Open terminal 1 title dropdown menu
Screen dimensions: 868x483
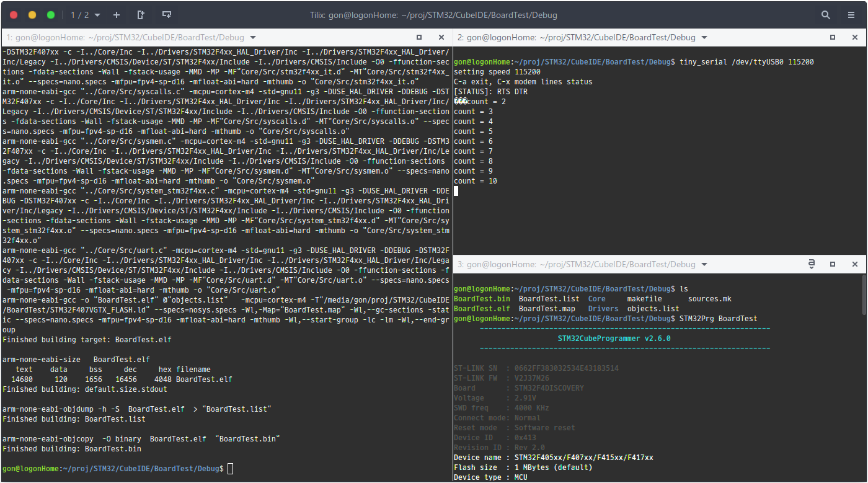click(252, 37)
